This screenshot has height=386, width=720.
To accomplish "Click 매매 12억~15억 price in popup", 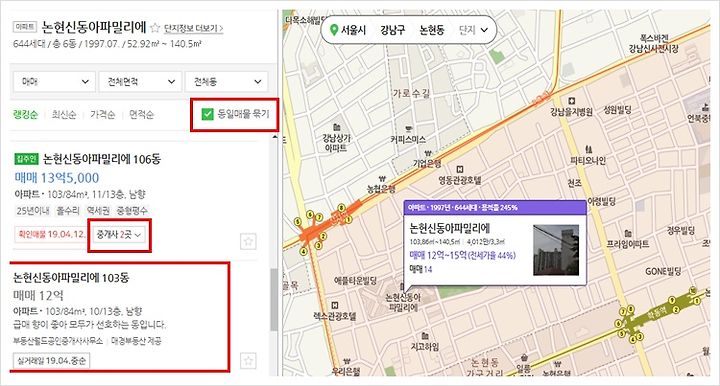I will [462, 255].
